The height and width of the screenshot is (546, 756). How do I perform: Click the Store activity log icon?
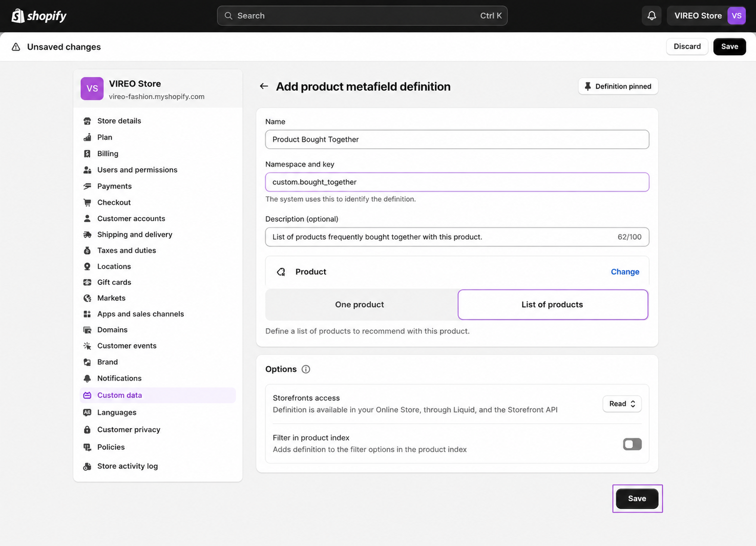(87, 467)
